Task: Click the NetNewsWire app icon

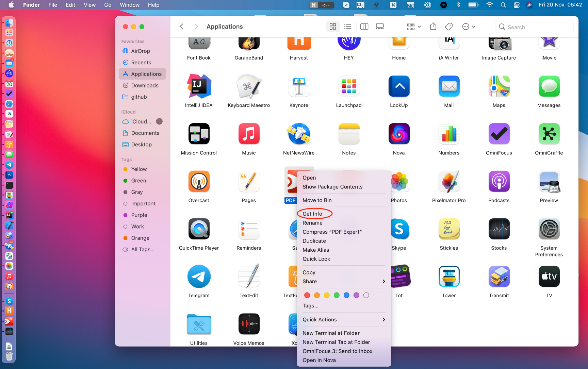Action: [299, 134]
